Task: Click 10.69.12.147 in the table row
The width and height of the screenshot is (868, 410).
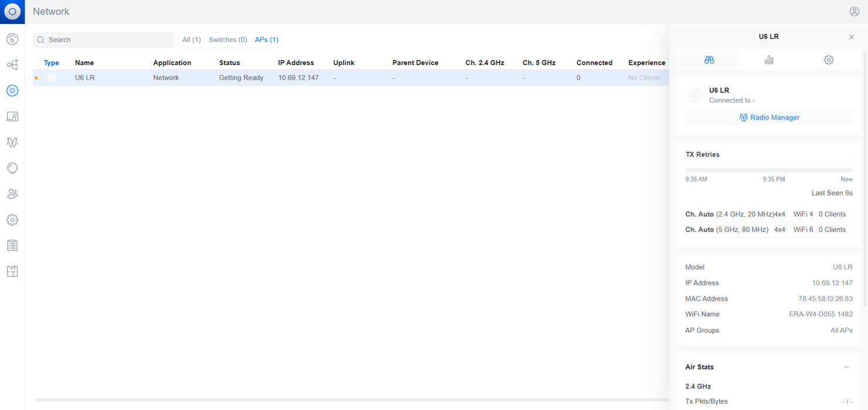Action: 298,78
